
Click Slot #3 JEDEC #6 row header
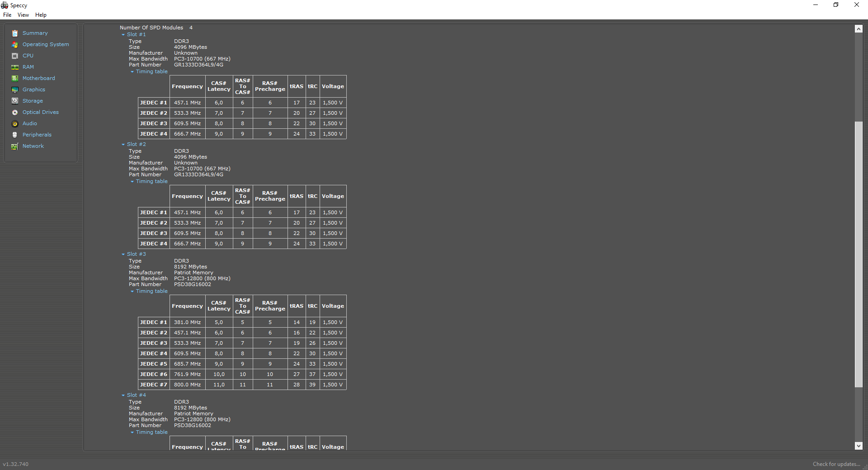154,374
